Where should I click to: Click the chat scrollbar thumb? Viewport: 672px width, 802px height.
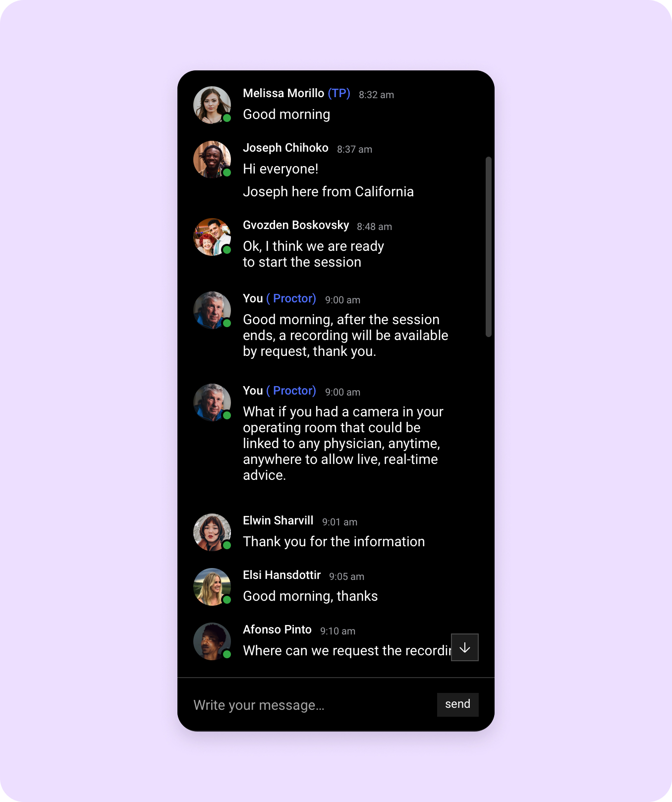[489, 247]
